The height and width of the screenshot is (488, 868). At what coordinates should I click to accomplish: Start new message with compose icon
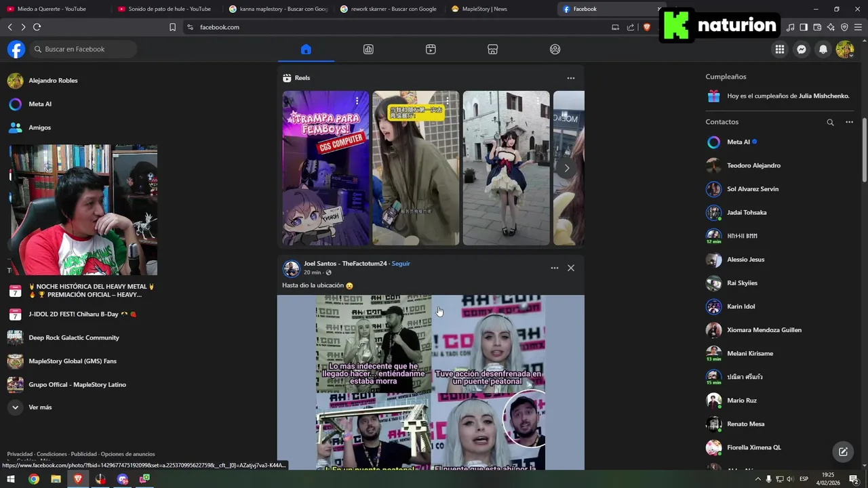(843, 452)
